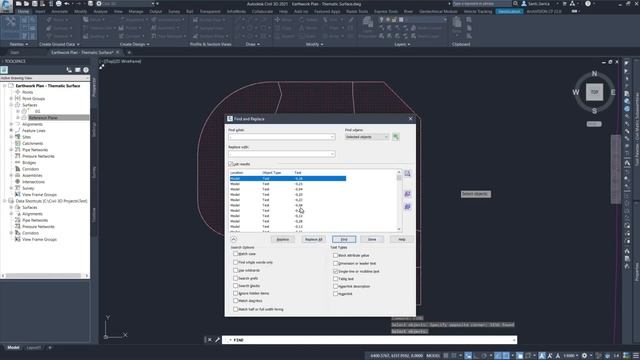Click the Select objects icon in Find dialog
Viewport: 640px width, 360px height.
[396, 137]
